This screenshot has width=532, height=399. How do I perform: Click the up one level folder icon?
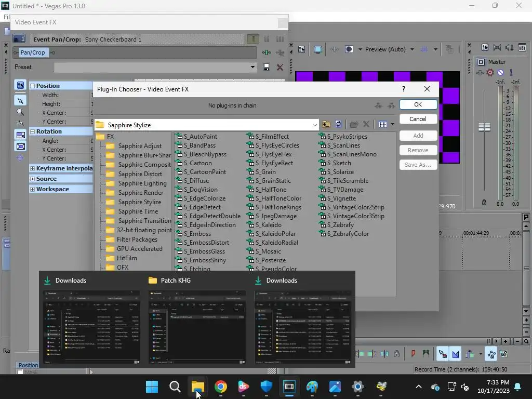point(326,125)
